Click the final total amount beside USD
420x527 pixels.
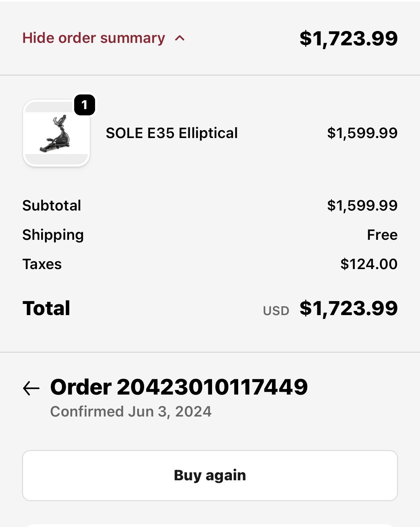pos(348,308)
